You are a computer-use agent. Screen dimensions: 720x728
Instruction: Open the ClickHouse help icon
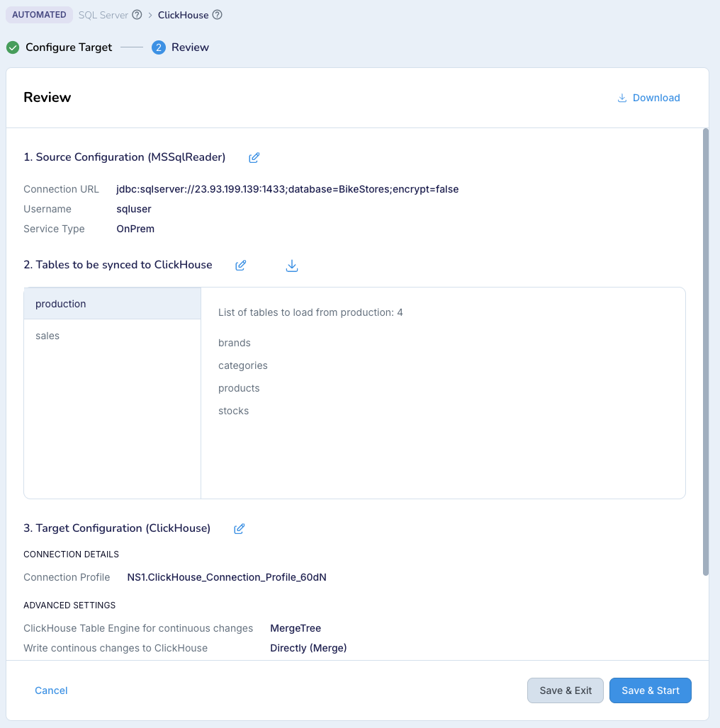tap(217, 15)
